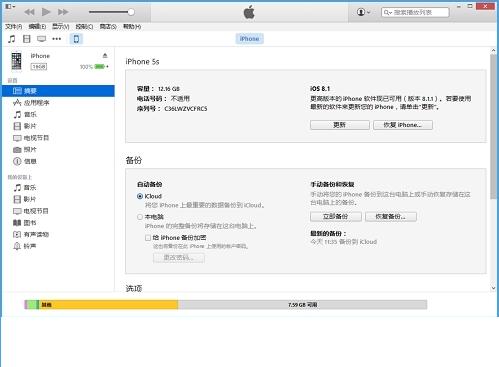
Task: Click the bell icon next to 铃声
Action: coord(17,246)
